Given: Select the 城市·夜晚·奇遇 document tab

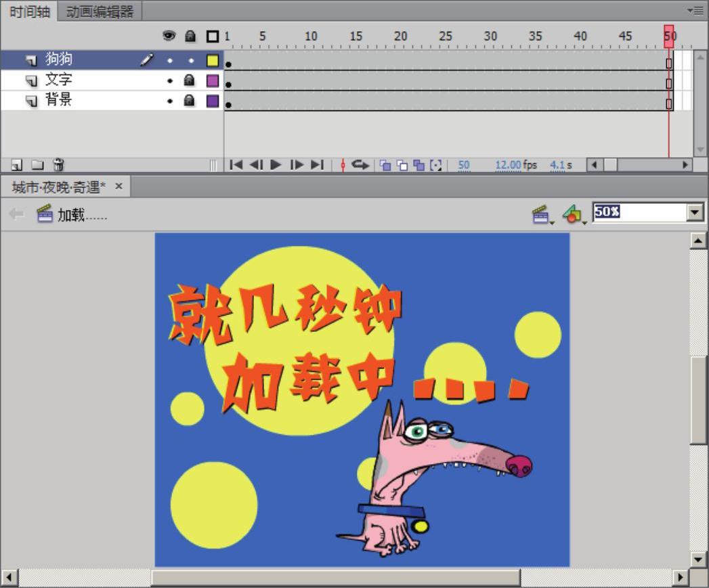Looking at the screenshot, I should point(59,186).
